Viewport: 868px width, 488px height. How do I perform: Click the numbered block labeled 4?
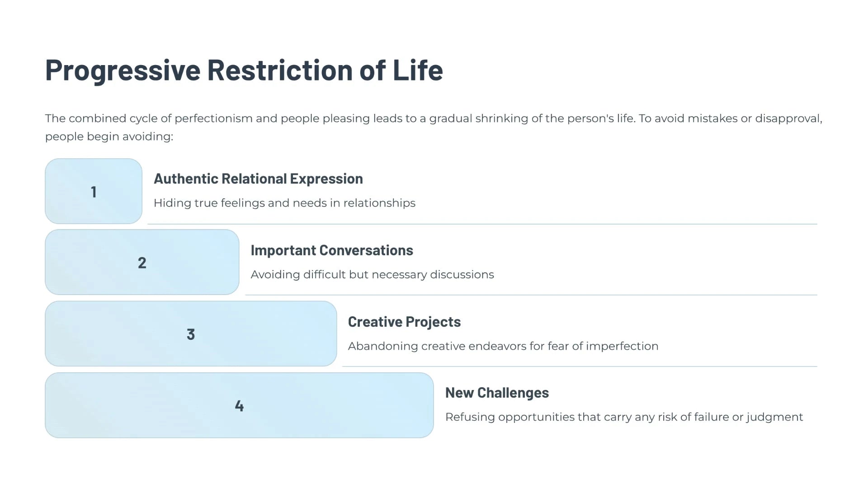[239, 405]
